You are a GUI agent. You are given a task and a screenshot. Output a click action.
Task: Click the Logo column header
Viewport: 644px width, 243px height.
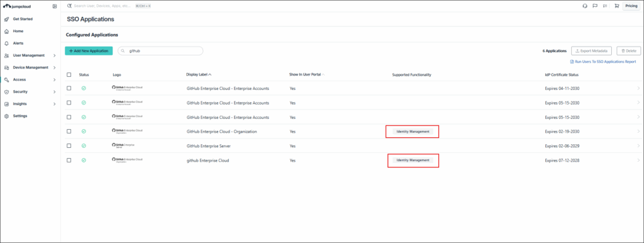[x=116, y=75]
